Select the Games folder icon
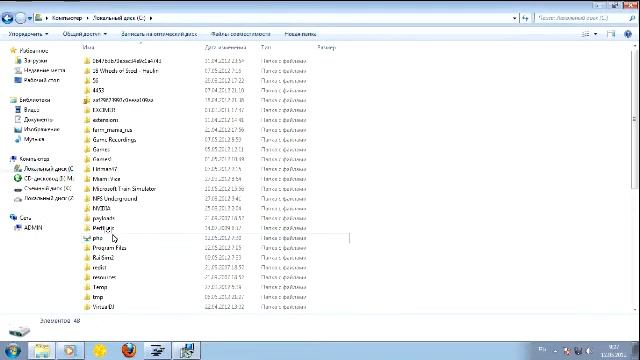Image resolution: width=640 pixels, height=360 pixels. pos(87,149)
